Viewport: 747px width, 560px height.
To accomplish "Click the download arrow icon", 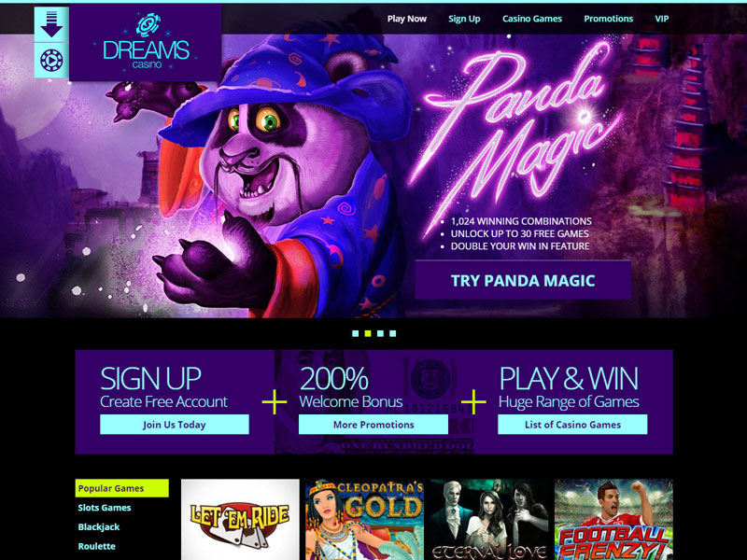I will point(51,24).
